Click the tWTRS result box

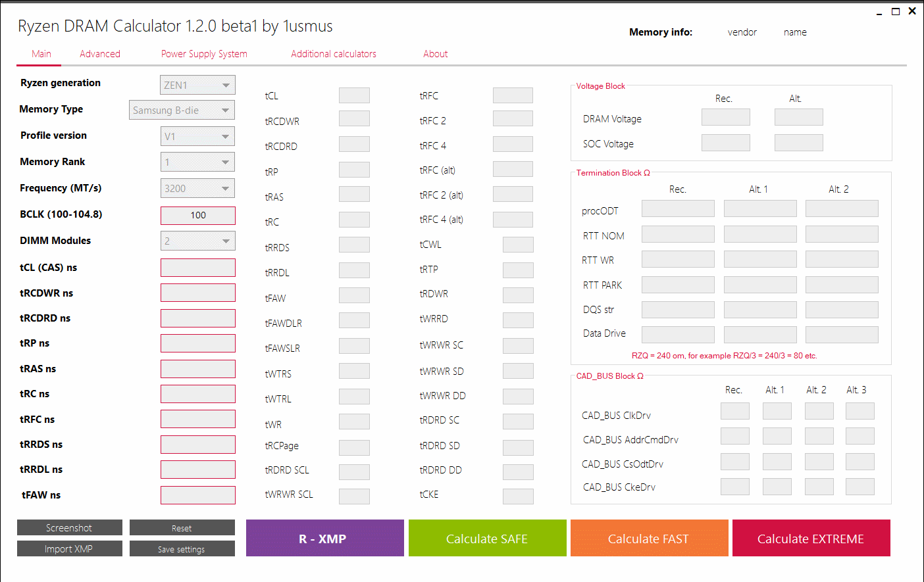[x=354, y=371]
